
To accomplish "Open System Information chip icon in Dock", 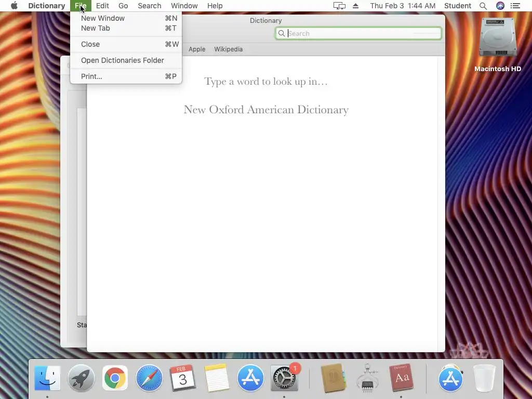I will (x=367, y=378).
